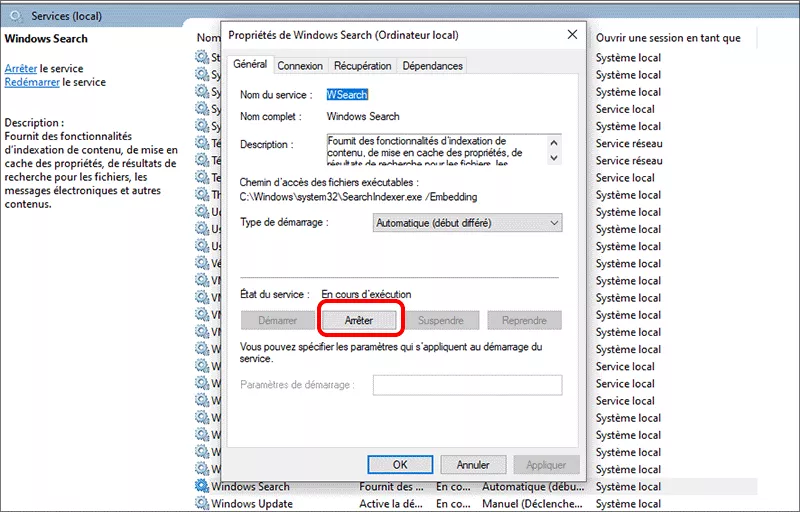The height and width of the screenshot is (512, 800).
Task: Click the Arrêter le service link
Action: pyautogui.click(x=20, y=67)
